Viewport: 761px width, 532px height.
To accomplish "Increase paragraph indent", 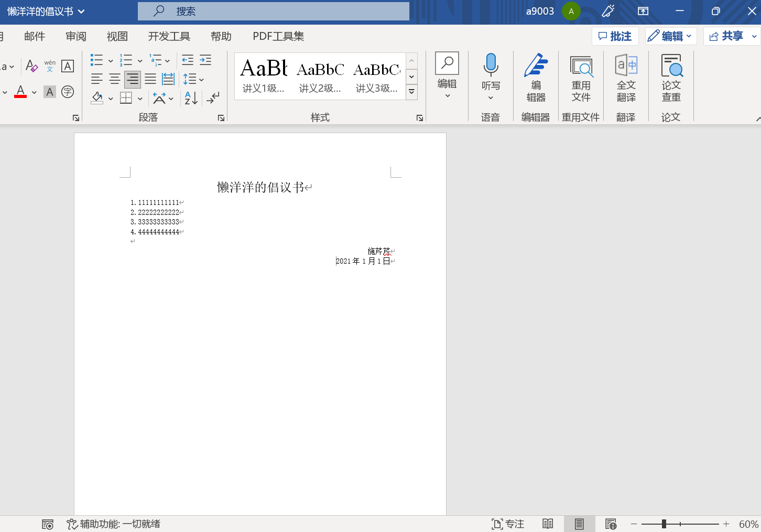I will tap(205, 60).
